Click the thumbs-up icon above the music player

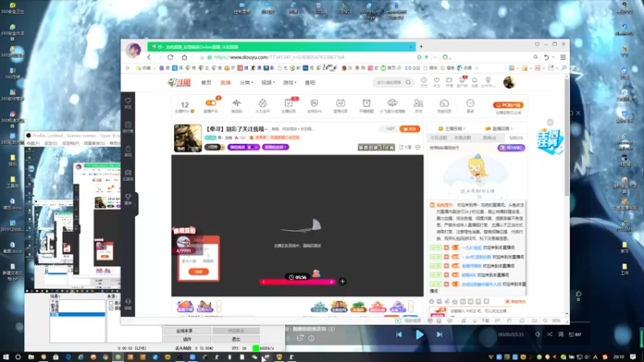[578, 294]
